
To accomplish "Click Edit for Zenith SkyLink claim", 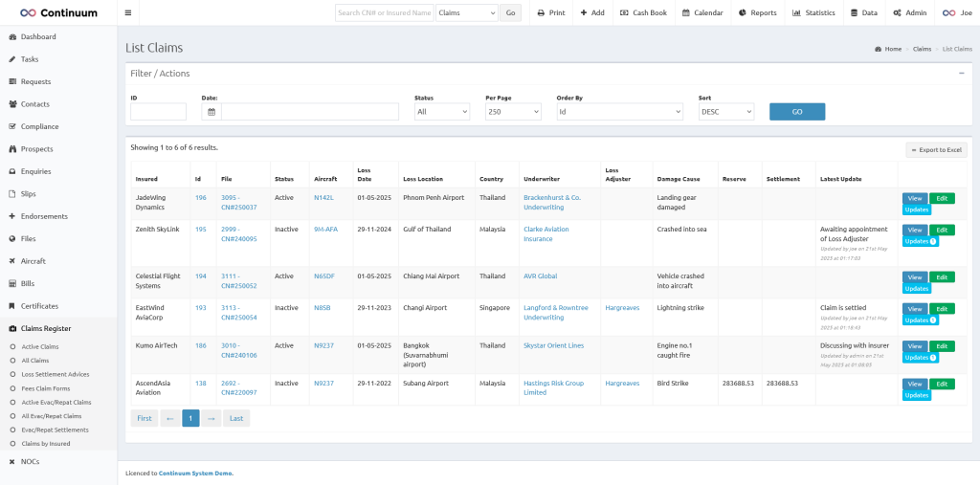I will click(942, 230).
